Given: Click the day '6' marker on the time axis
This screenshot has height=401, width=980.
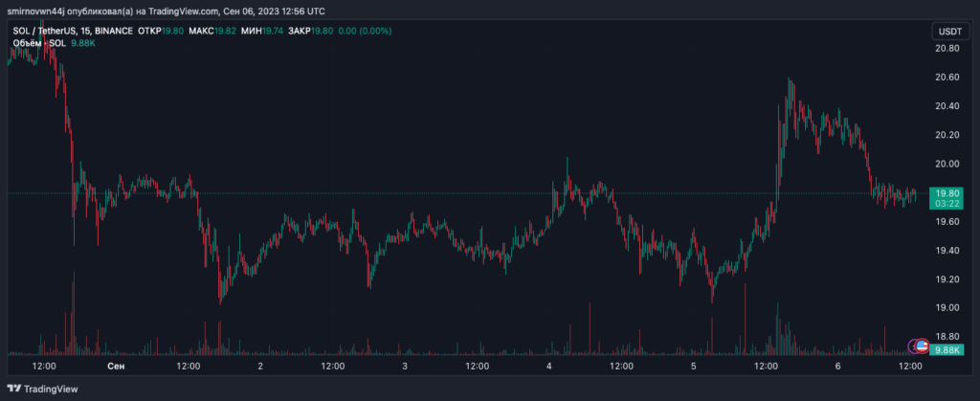Looking at the screenshot, I should point(837,366).
